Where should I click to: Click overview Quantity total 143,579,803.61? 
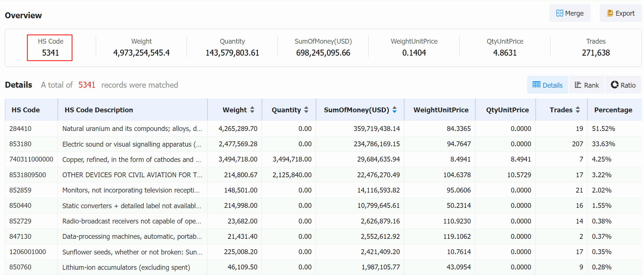coord(232,53)
